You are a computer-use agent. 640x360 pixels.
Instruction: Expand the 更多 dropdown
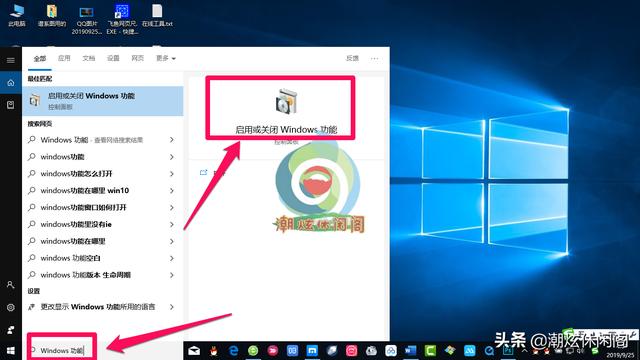click(166, 58)
